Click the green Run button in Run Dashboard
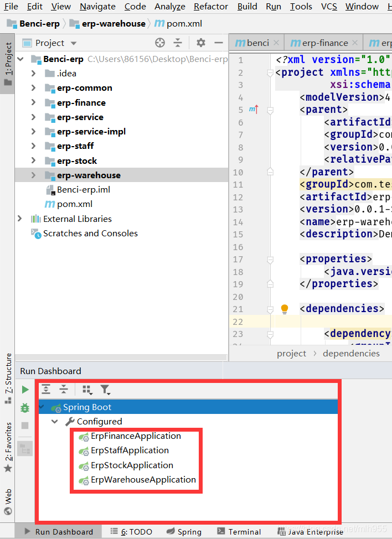392x539 pixels. tap(25, 390)
